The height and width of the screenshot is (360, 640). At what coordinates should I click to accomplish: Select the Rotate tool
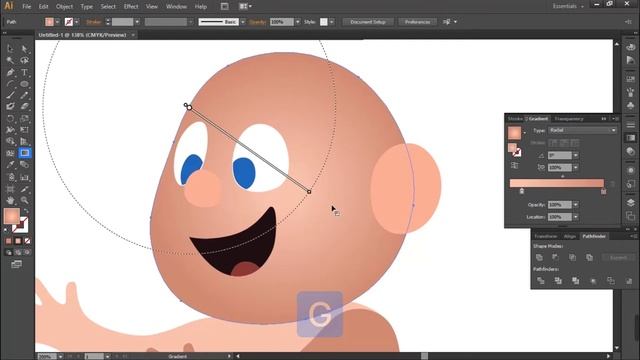[10, 119]
